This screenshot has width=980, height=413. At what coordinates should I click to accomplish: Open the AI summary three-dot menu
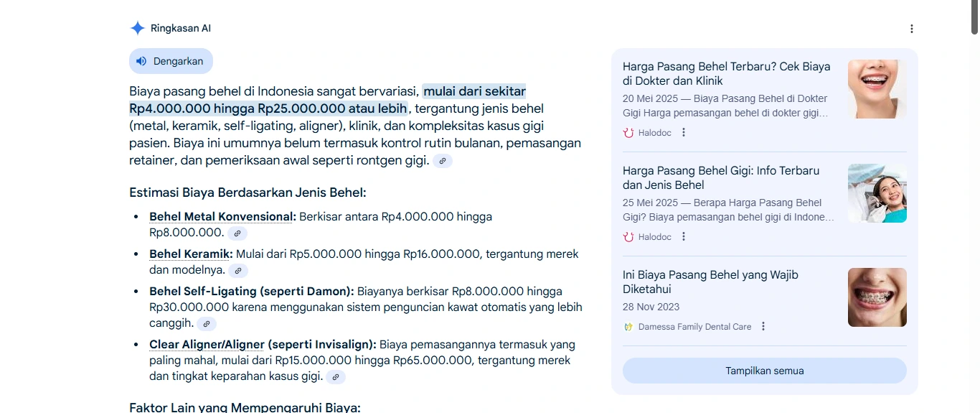[912, 29]
